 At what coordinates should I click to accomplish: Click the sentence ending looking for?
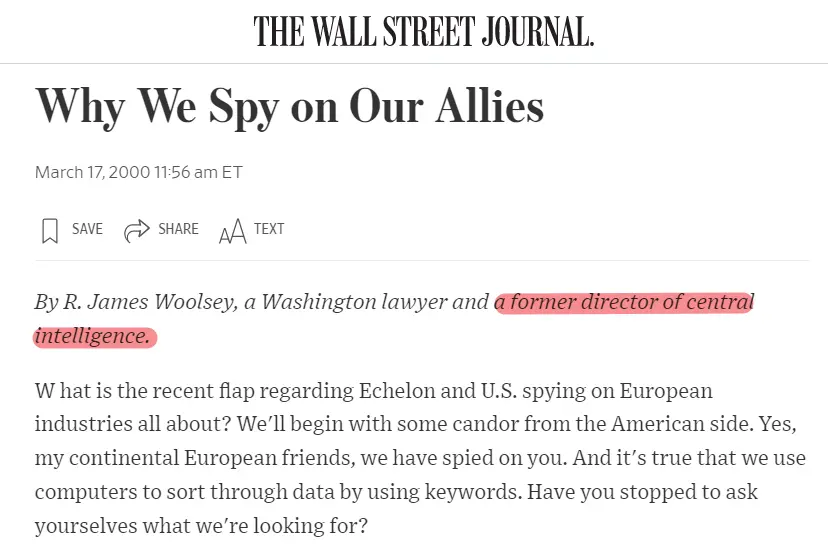tap(201, 525)
